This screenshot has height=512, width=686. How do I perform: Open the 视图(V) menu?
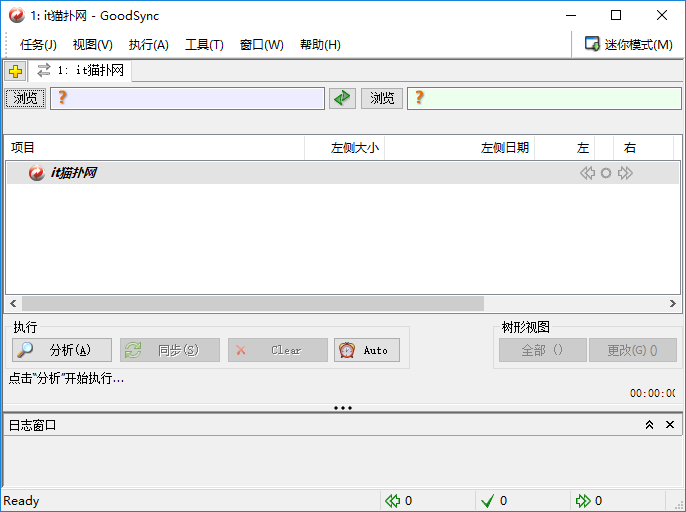coord(93,45)
